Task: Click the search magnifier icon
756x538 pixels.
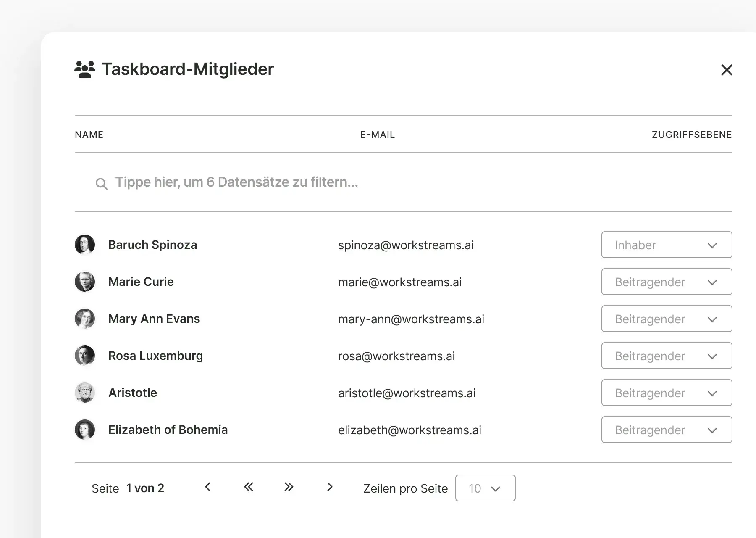Action: (x=101, y=184)
